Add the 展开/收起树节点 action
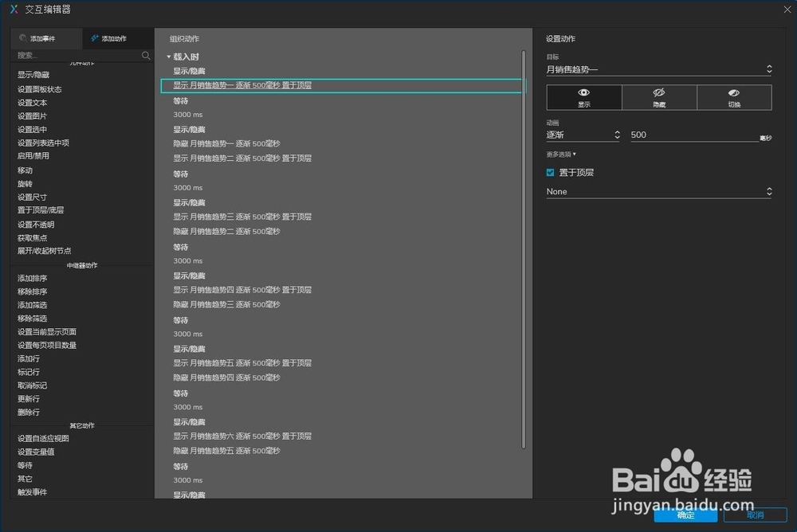 coord(44,251)
